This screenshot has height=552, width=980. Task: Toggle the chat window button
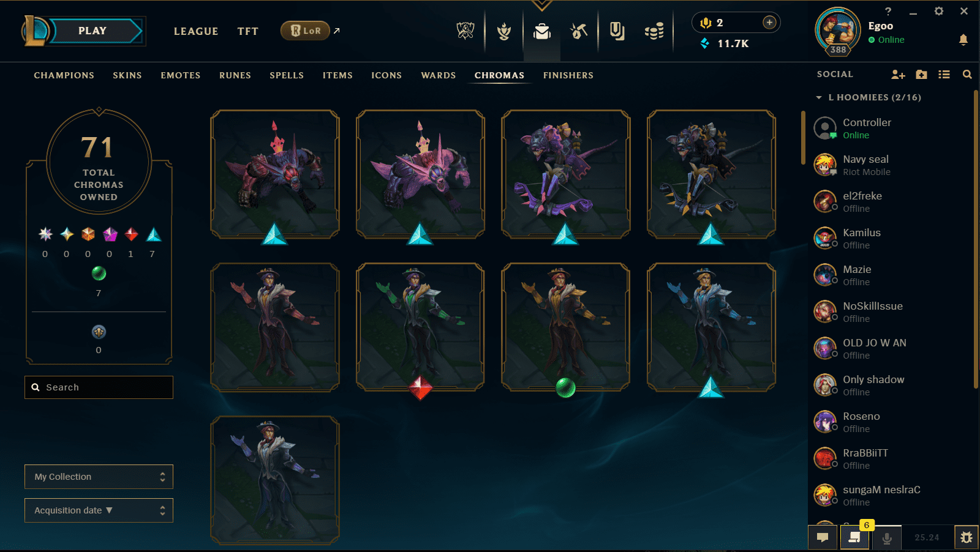tap(823, 537)
